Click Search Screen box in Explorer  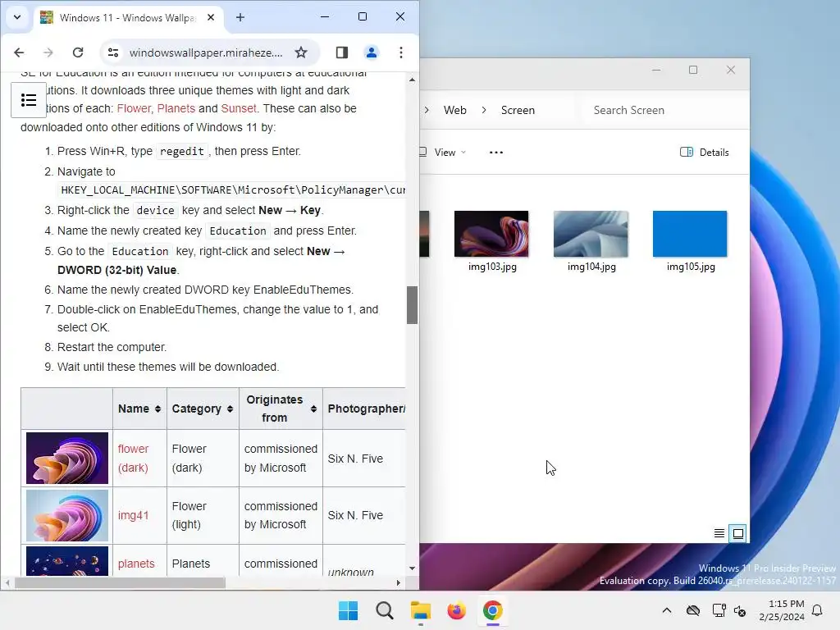[x=664, y=111]
